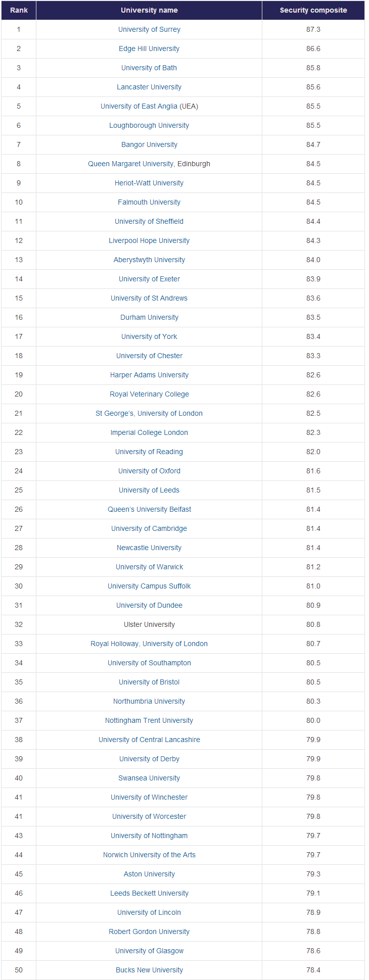369x980 pixels.
Task: Open Loughborough University entry
Action: [x=149, y=125]
